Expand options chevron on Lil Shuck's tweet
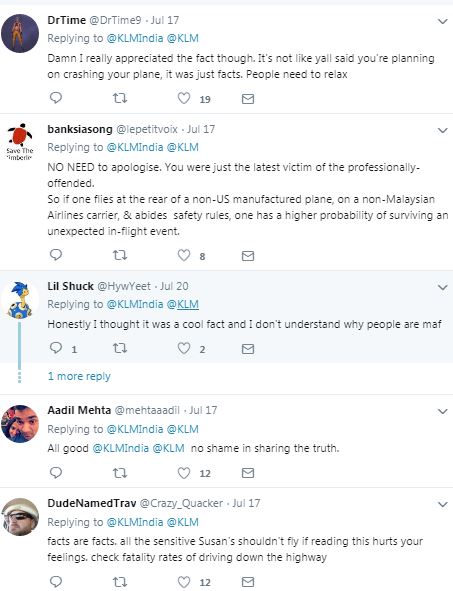The image size is (453, 591). [x=442, y=288]
